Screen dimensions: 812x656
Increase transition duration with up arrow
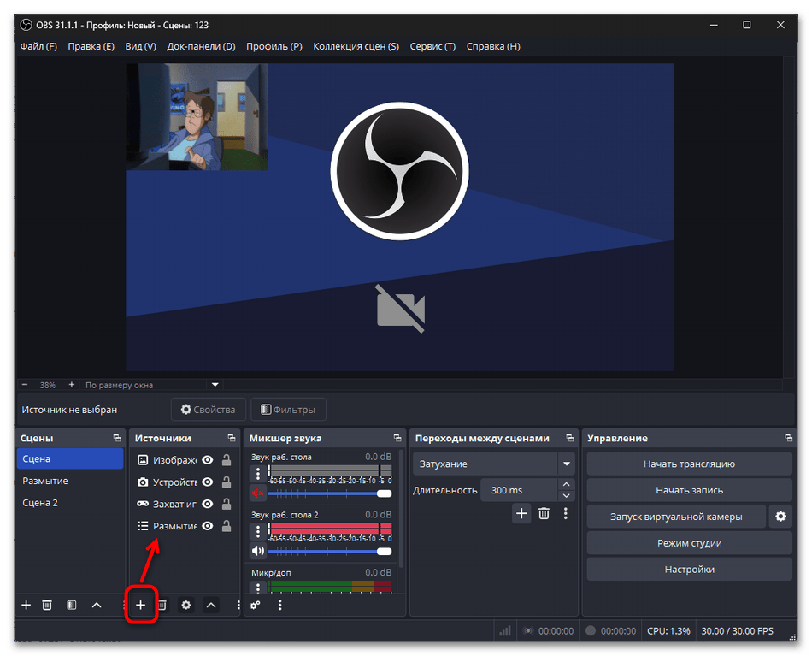[566, 485]
